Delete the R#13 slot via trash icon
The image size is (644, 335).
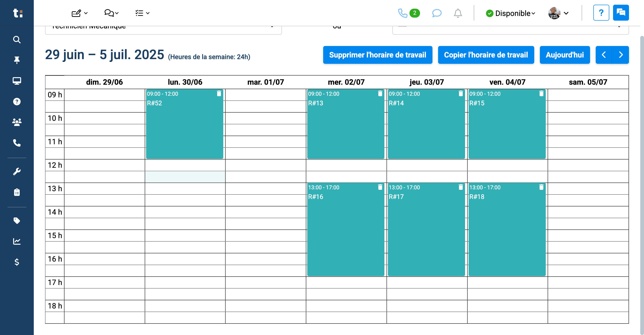tap(380, 94)
